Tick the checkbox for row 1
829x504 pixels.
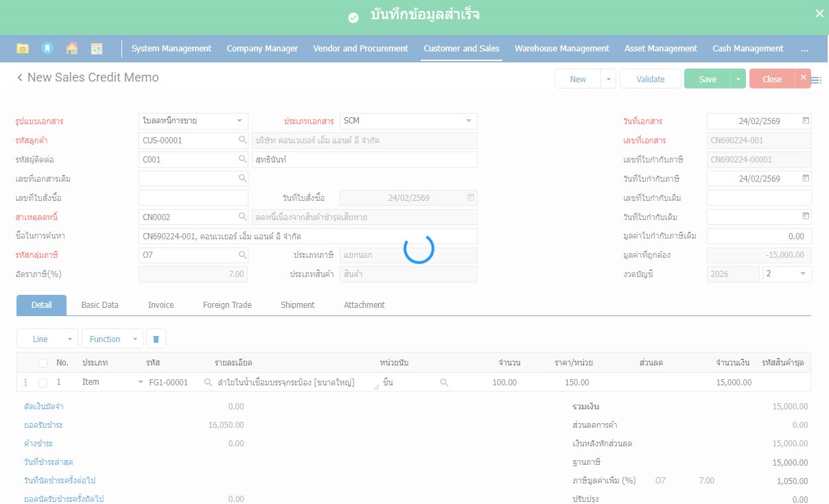point(43,383)
